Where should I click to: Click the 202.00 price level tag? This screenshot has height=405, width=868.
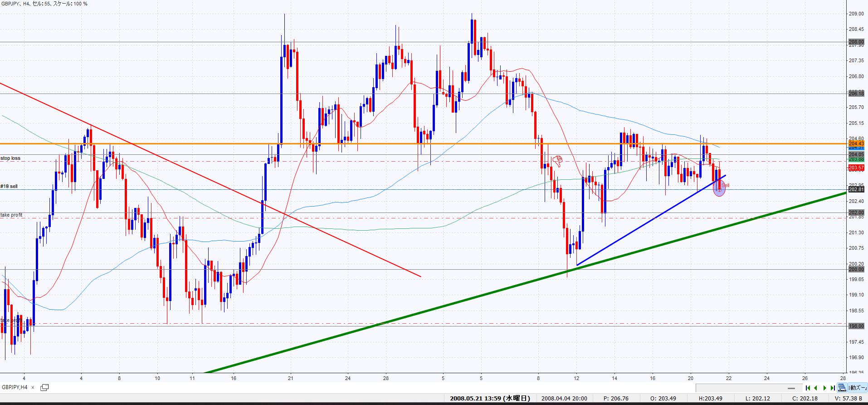pyautogui.click(x=856, y=212)
